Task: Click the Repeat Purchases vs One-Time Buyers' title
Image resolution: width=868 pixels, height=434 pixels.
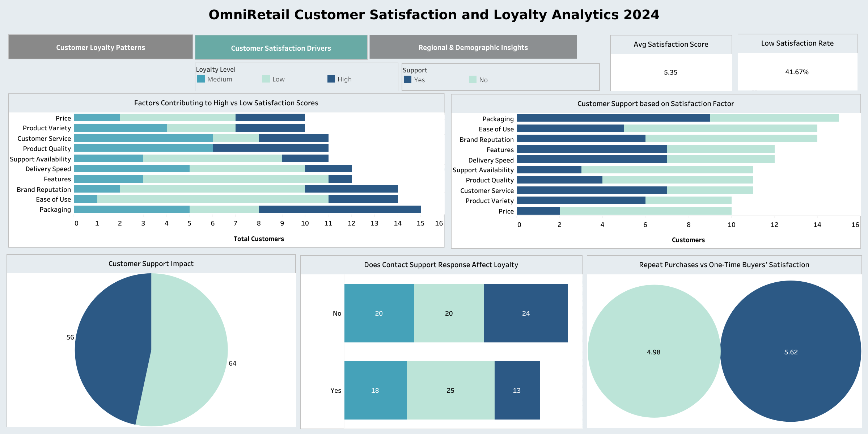Action: 724,265
